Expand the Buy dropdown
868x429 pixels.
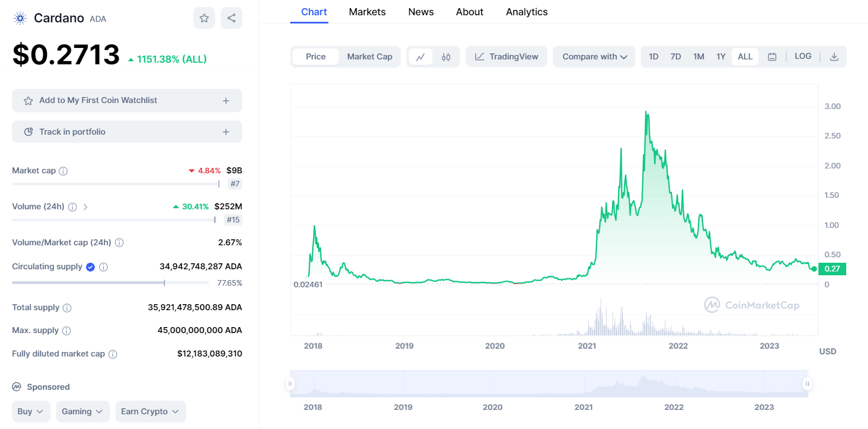click(31, 412)
